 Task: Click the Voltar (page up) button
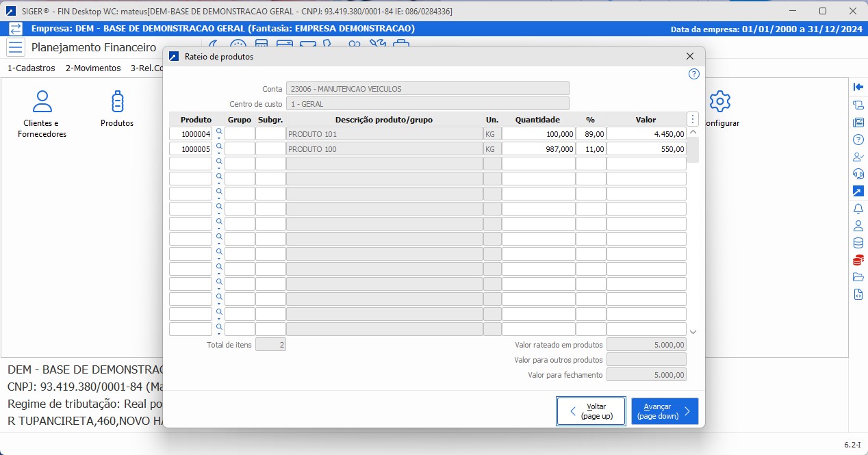[x=591, y=411]
